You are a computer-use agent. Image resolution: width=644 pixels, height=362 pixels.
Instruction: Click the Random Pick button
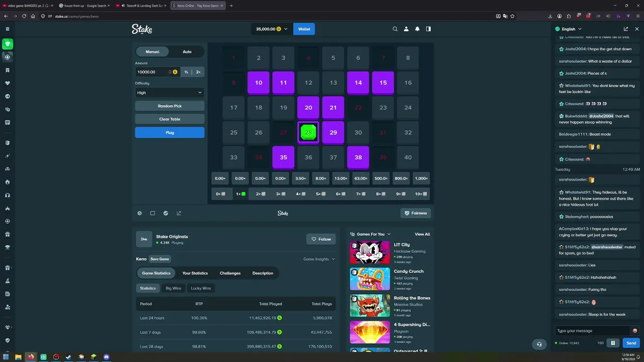coord(170,106)
